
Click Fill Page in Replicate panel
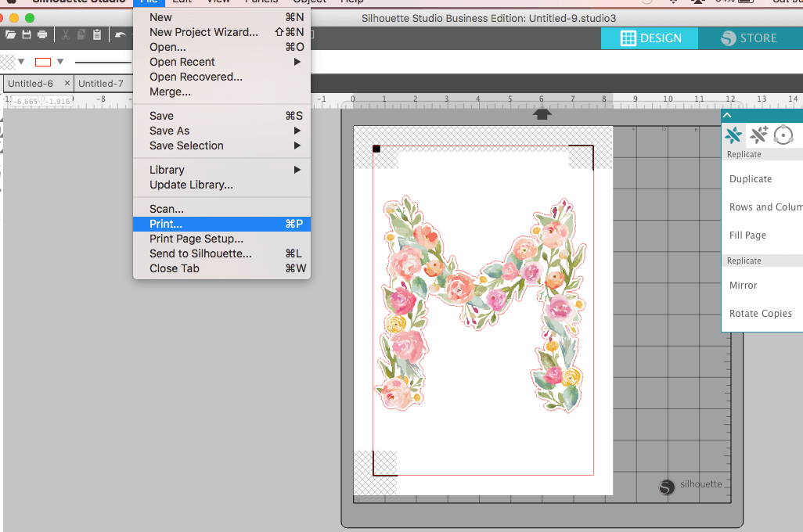point(747,235)
